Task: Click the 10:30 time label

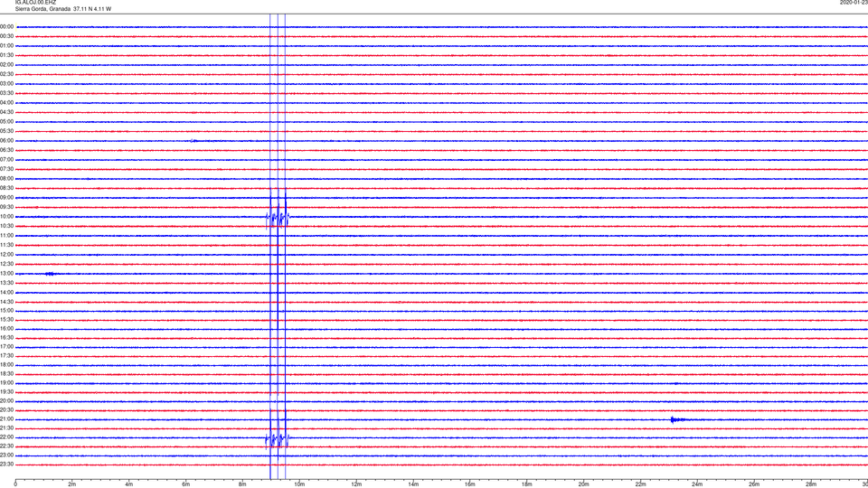Action: coord(6,226)
